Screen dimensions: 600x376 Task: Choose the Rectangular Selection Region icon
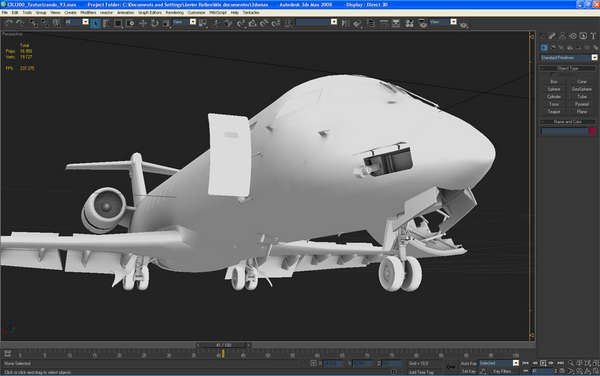click(118, 24)
